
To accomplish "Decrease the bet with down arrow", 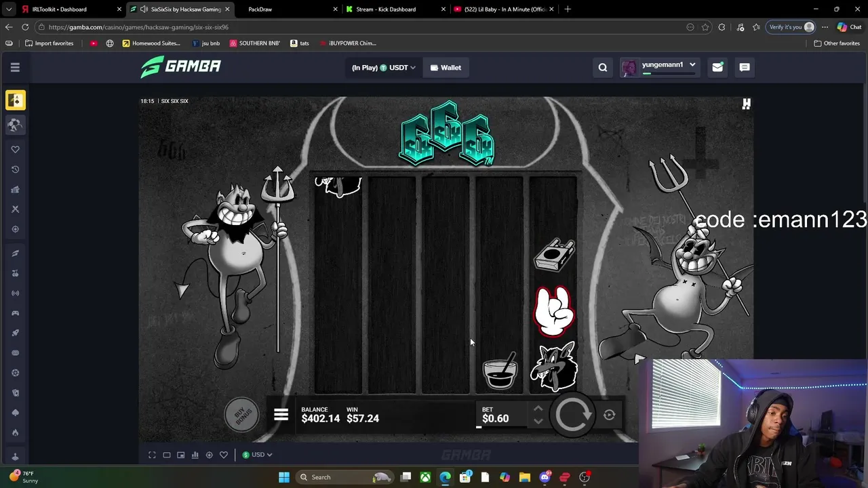I will click(x=538, y=421).
